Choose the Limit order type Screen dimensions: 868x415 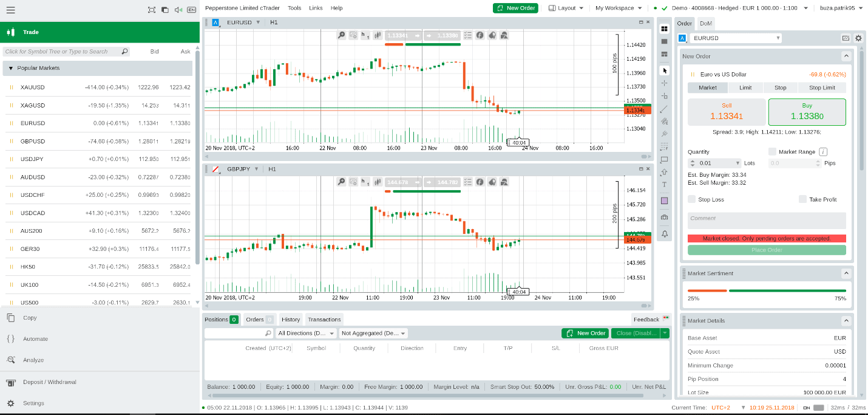(745, 87)
